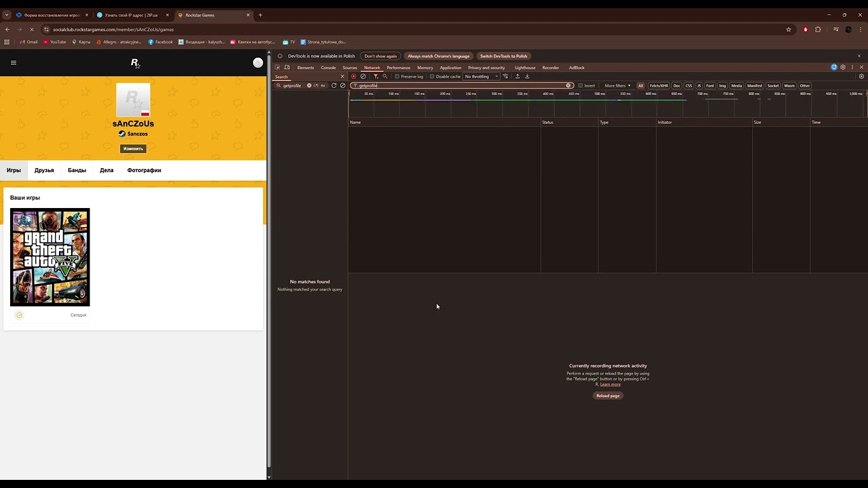
Task: Open the Application tab
Action: pos(450,68)
